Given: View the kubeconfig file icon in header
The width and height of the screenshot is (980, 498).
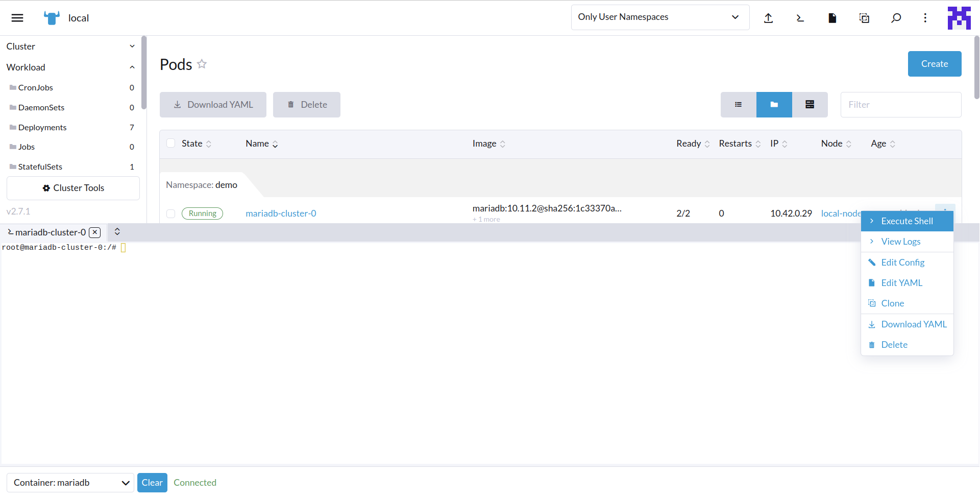Looking at the screenshot, I should pyautogui.click(x=832, y=17).
